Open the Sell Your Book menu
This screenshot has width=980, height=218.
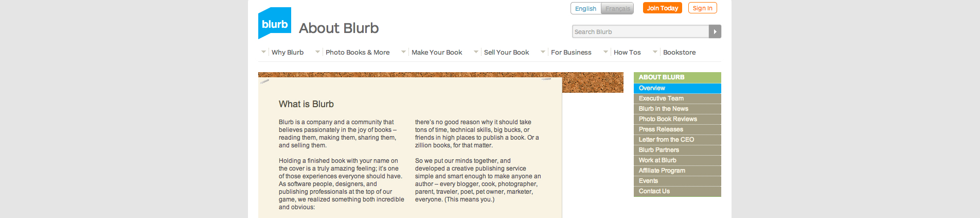pyautogui.click(x=506, y=53)
